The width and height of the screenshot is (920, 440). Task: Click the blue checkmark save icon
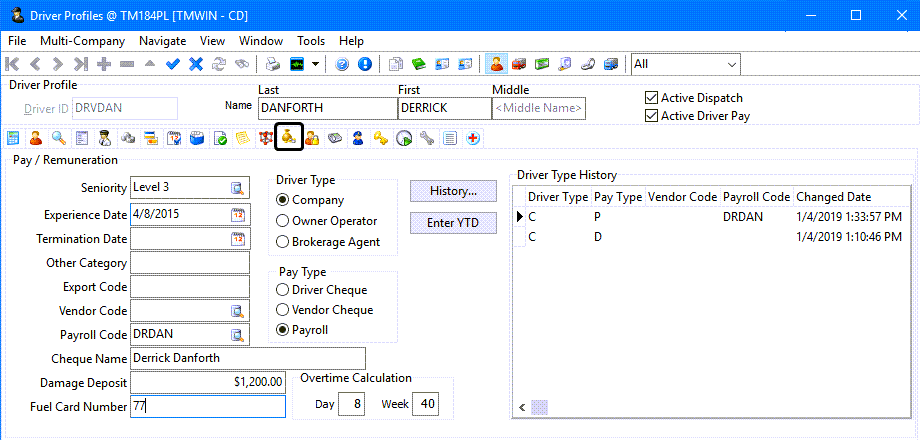tap(173, 64)
